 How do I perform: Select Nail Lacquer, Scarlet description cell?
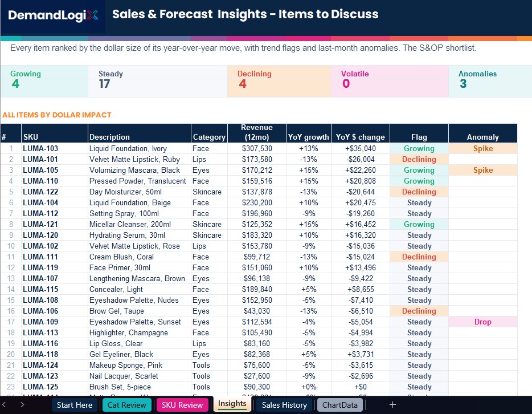(139, 376)
